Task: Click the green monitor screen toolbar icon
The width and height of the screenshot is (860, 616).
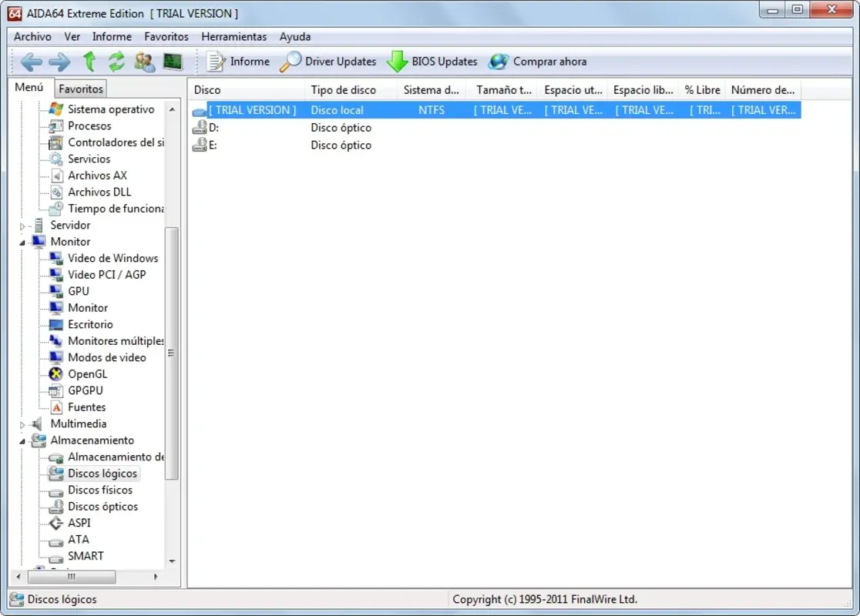Action: 173,62
